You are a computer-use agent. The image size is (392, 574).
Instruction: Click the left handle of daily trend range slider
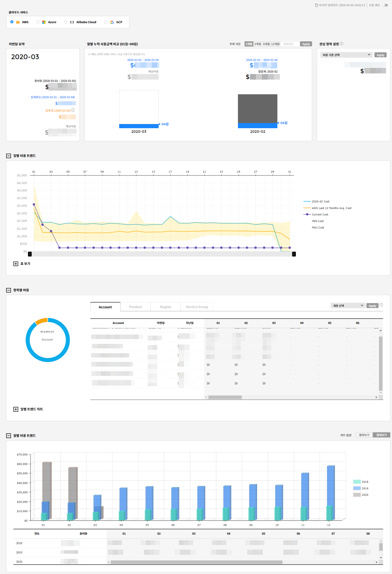tap(30, 254)
